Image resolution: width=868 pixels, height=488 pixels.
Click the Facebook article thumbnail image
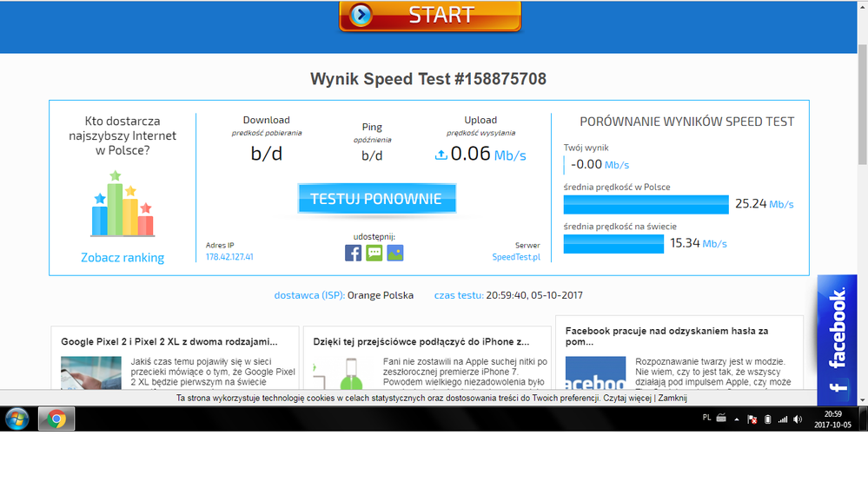(595, 373)
